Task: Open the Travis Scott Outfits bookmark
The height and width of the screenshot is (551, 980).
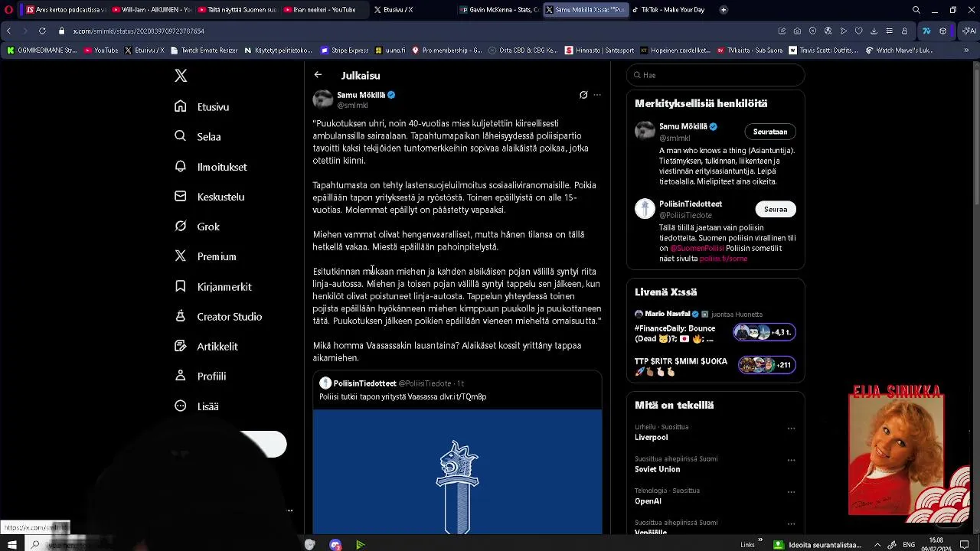Action: coord(824,51)
